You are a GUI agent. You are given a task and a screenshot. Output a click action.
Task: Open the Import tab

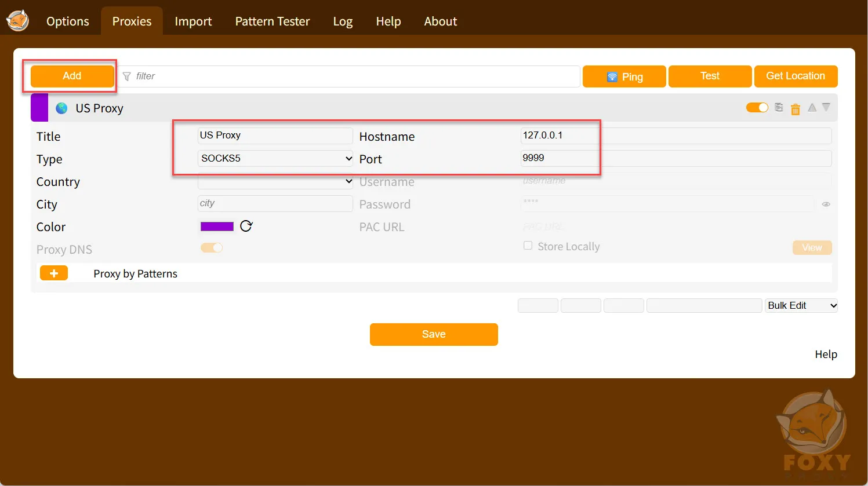coord(193,21)
